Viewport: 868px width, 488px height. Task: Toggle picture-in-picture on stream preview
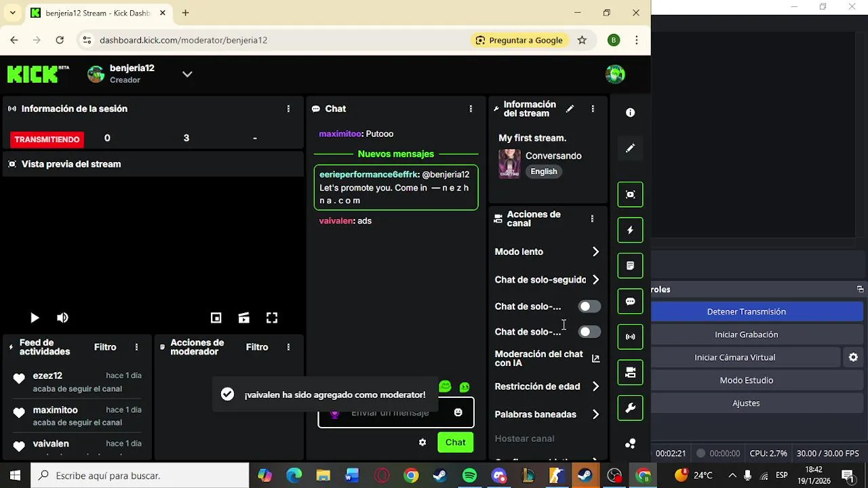tap(216, 318)
